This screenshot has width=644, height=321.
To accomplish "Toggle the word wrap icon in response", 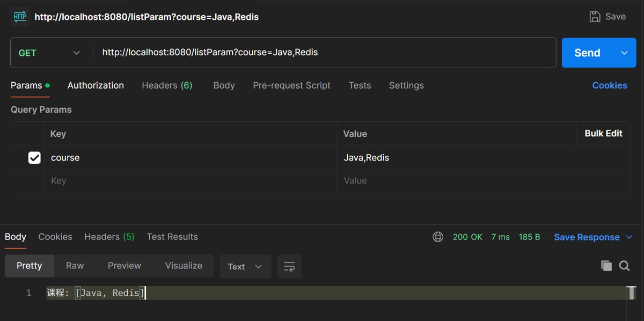I will (x=289, y=266).
